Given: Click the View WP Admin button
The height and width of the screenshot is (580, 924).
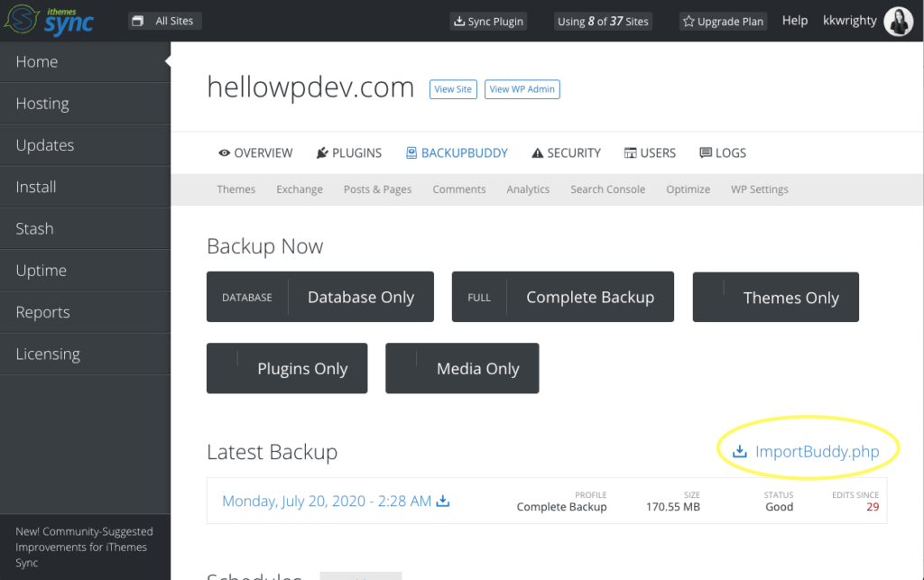Looking at the screenshot, I should (522, 89).
